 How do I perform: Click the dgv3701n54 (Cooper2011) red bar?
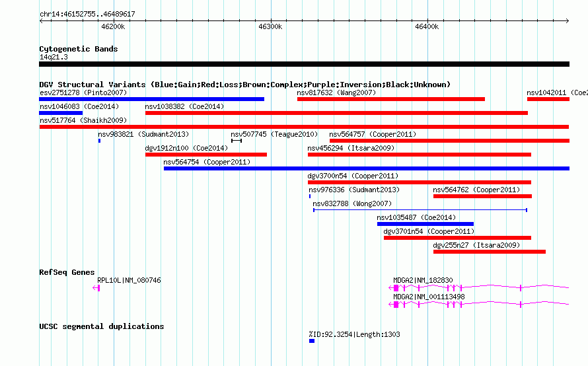(457, 238)
